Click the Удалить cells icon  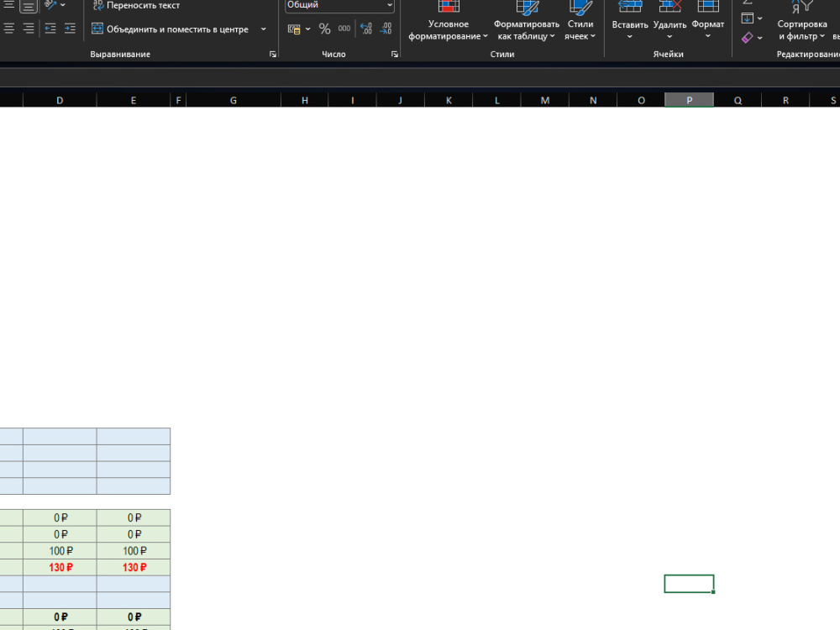pos(669,7)
